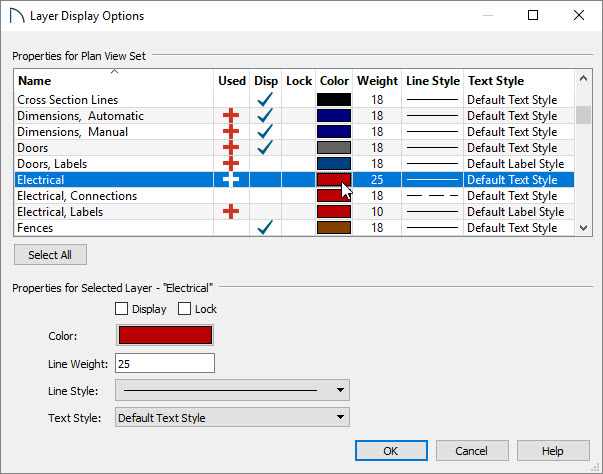Sort by the Weight column header
This screenshot has width=603, height=474.
tap(377, 81)
